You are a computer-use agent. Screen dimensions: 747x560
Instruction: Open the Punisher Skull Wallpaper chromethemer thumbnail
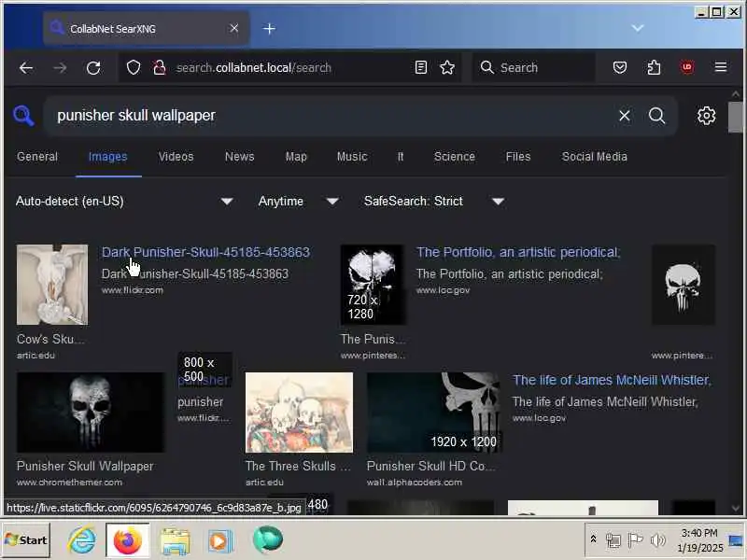tap(91, 413)
